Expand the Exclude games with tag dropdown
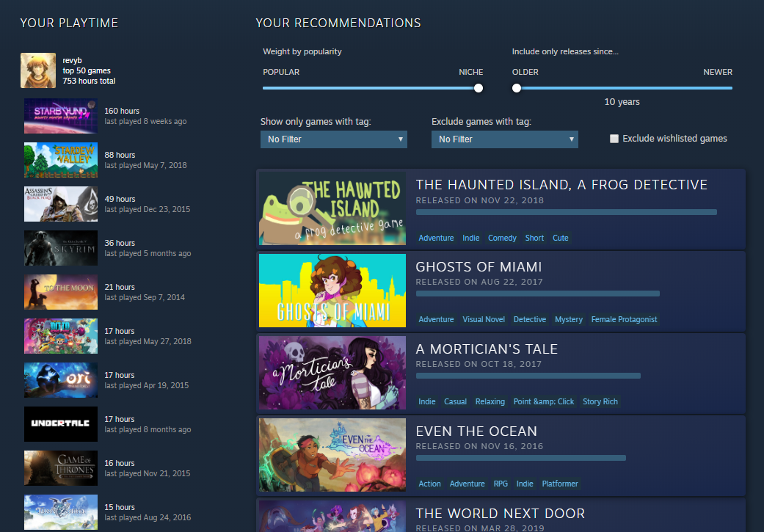This screenshot has height=532, width=764. point(505,139)
